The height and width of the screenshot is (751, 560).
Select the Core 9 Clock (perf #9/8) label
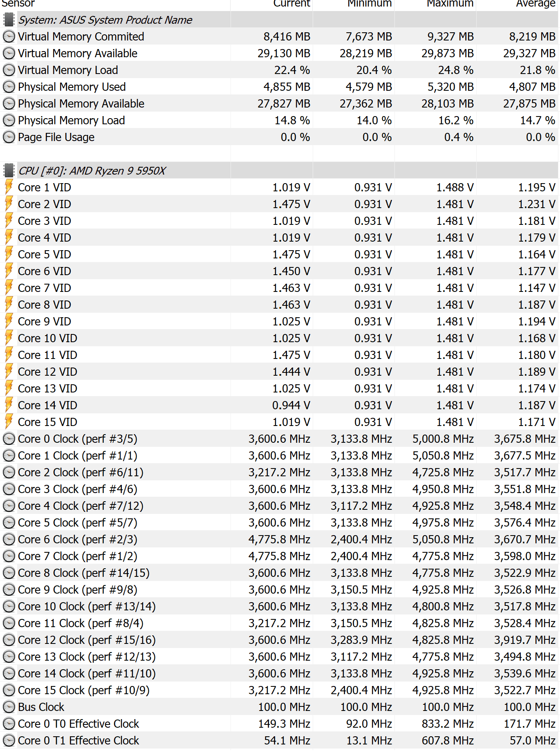coord(78,590)
